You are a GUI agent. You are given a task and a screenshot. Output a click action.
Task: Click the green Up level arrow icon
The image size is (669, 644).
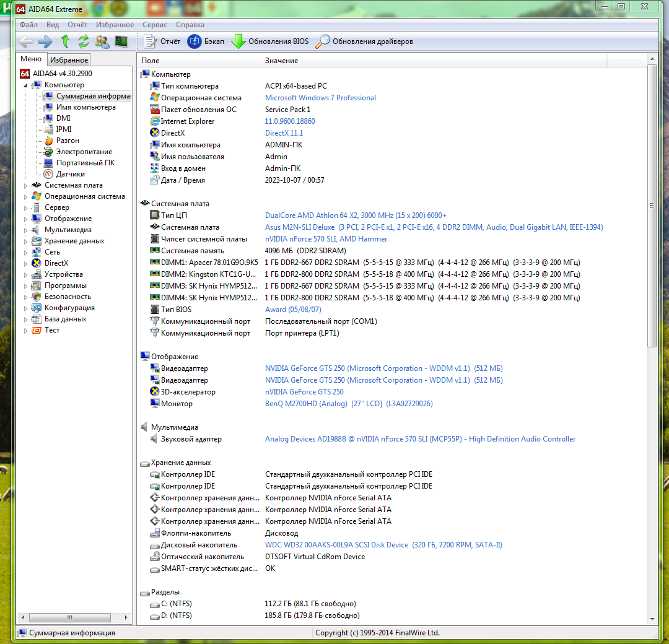click(65, 41)
